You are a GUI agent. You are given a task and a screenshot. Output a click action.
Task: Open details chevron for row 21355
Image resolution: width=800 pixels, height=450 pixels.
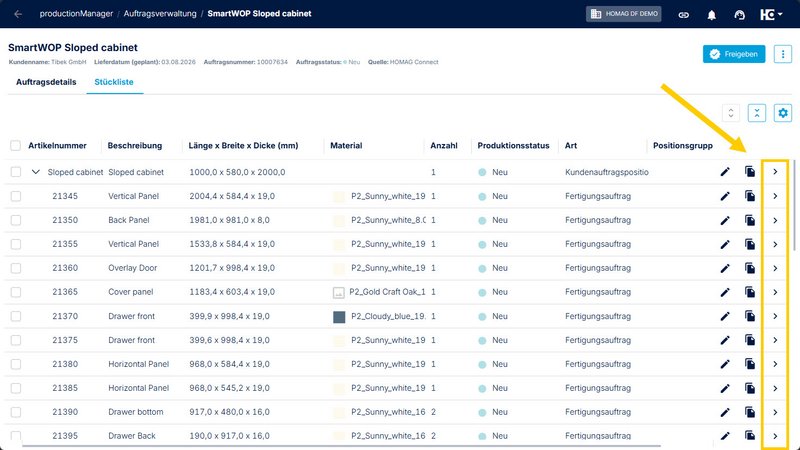coord(775,244)
